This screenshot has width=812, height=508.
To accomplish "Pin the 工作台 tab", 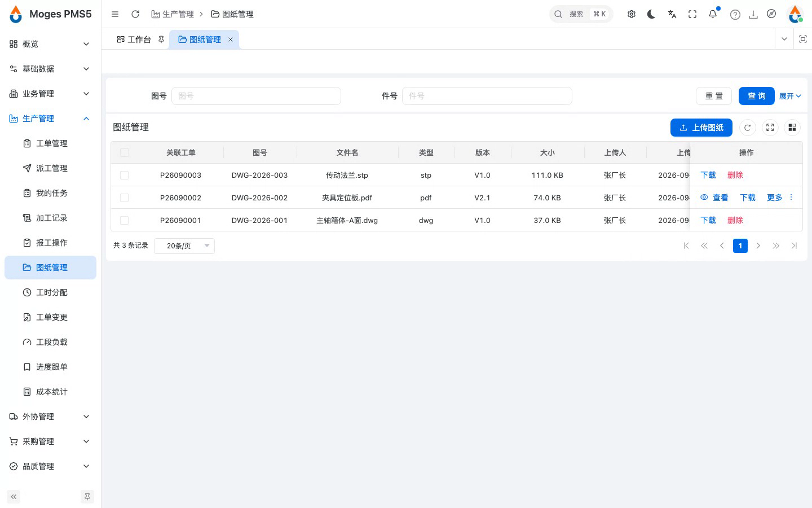I will [161, 40].
